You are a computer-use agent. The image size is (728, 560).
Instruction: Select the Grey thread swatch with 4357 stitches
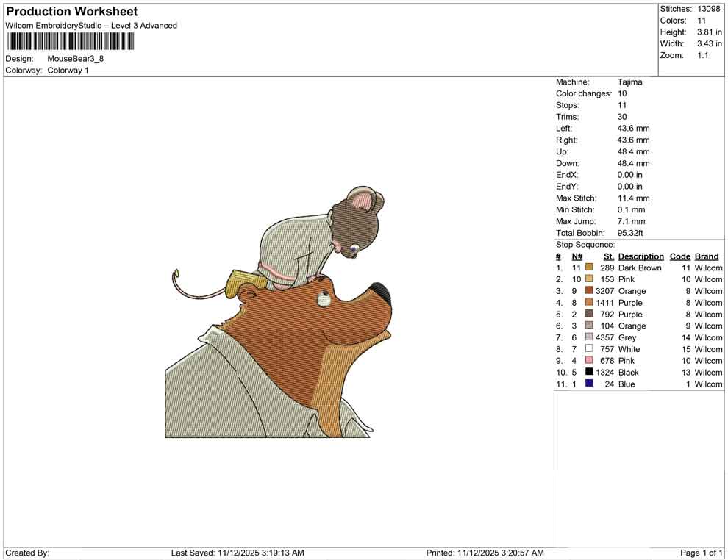pyautogui.click(x=589, y=337)
